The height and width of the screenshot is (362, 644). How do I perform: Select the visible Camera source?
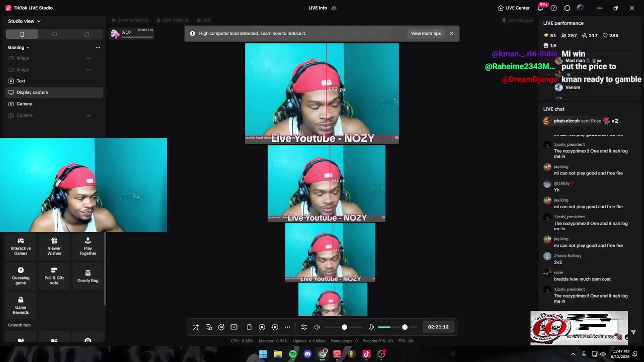pos(54,104)
